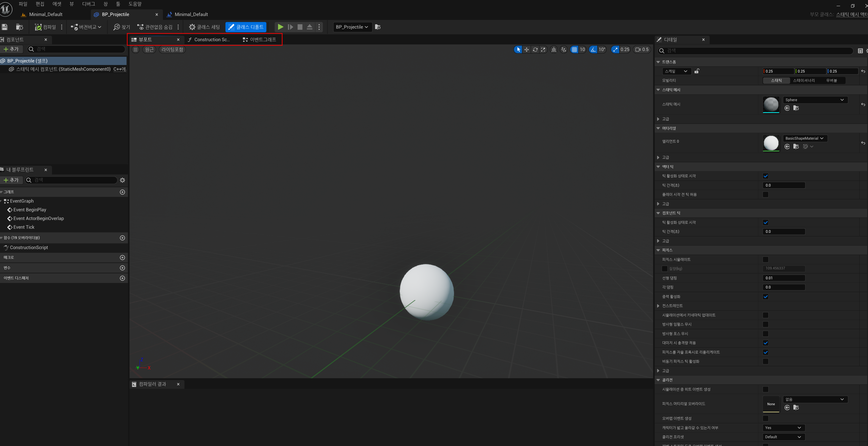The width and height of the screenshot is (868, 446).
Task: Open viewport camera speed setting
Action: pyautogui.click(x=642, y=49)
